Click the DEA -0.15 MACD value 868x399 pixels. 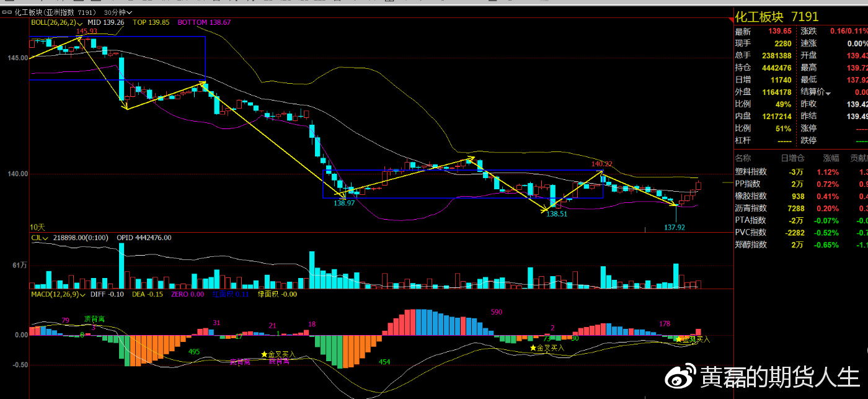point(148,294)
